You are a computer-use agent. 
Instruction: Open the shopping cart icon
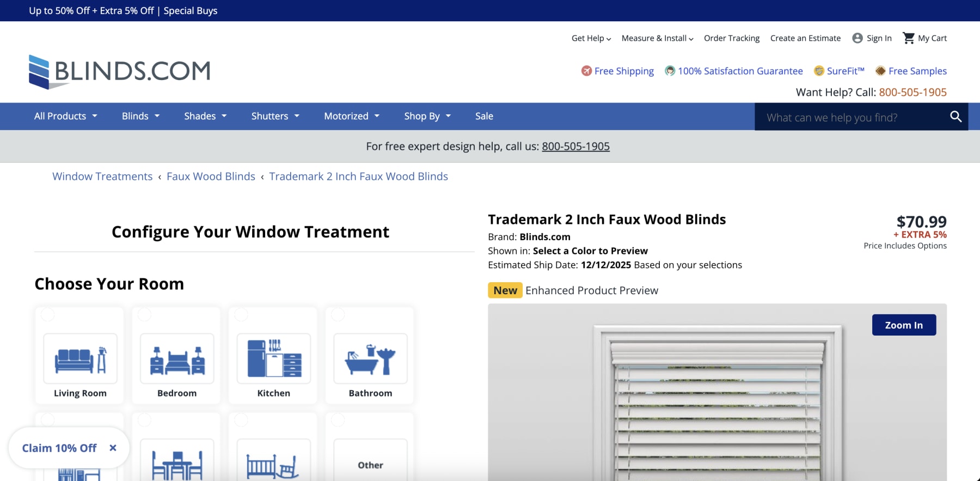pyautogui.click(x=909, y=38)
